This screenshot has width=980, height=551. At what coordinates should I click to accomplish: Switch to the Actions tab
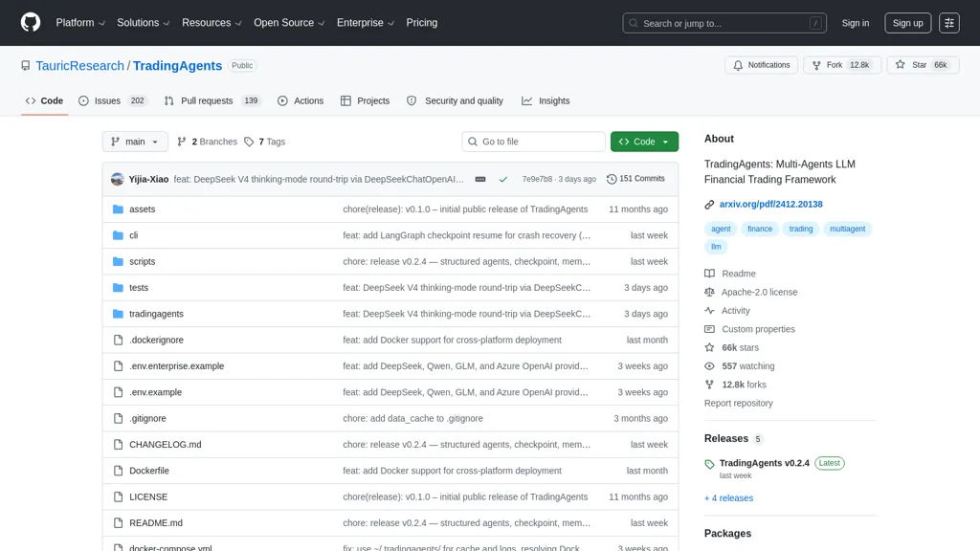(x=301, y=100)
